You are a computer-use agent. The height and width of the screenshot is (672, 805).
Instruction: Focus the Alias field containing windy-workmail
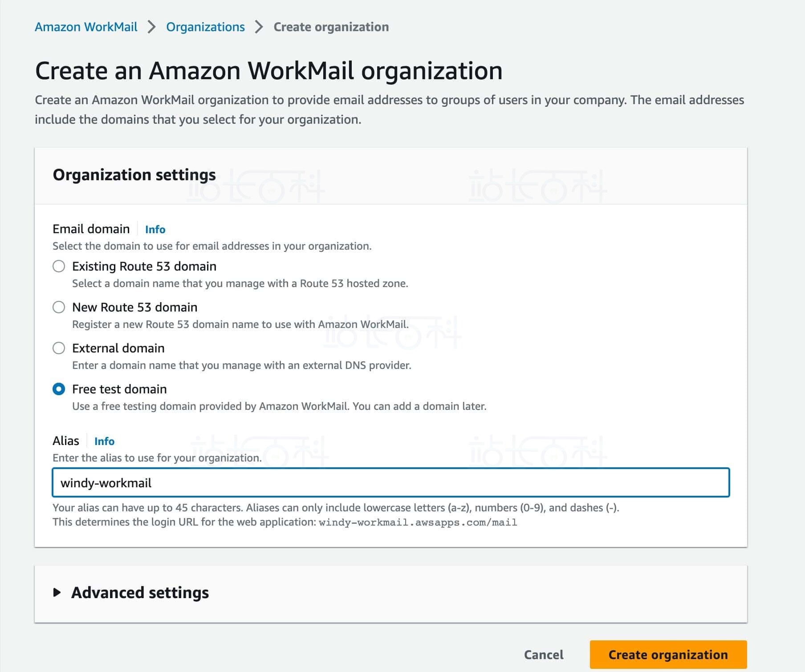point(390,483)
